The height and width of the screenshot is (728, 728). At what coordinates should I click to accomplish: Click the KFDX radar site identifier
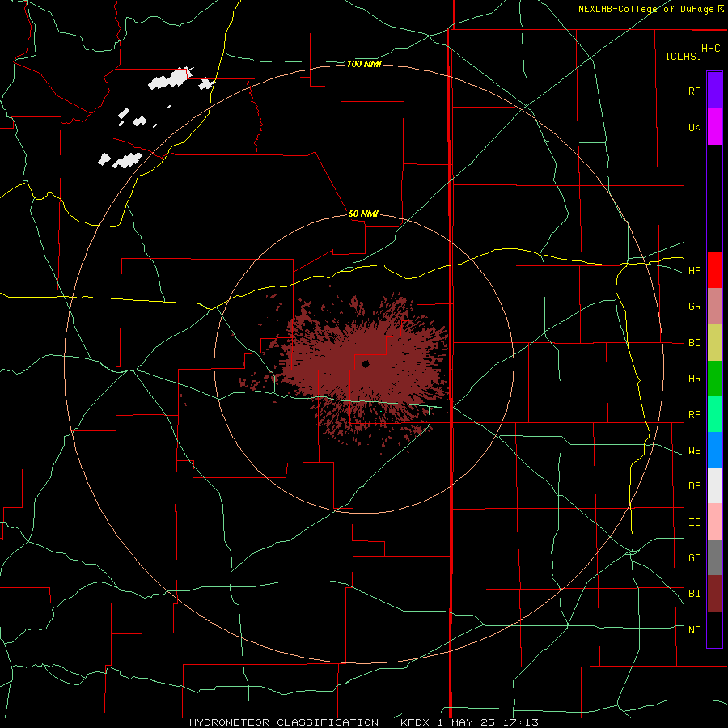[417, 722]
